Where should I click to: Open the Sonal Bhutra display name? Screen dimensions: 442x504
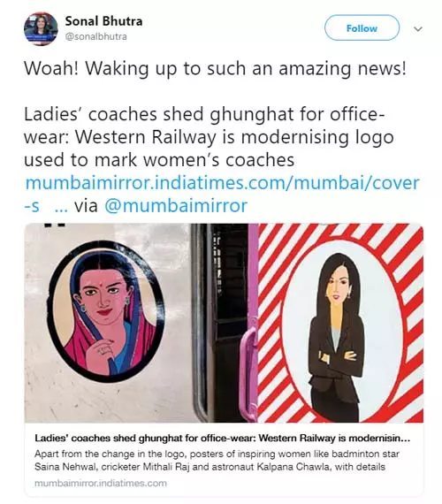tap(103, 21)
